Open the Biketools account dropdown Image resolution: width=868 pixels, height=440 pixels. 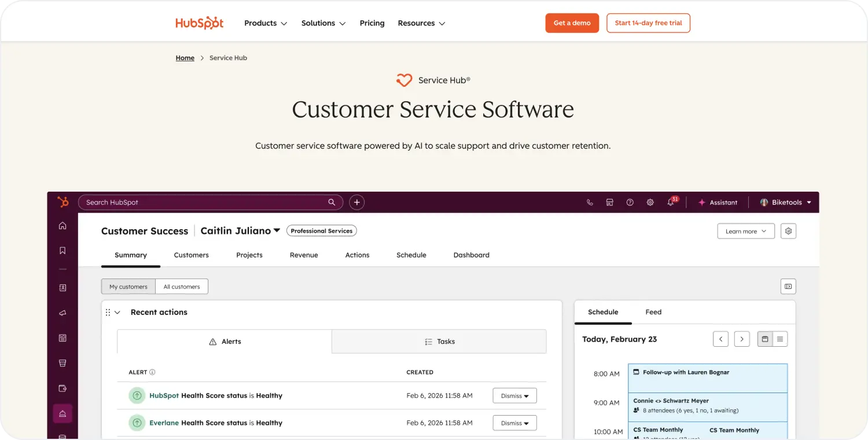coord(785,202)
